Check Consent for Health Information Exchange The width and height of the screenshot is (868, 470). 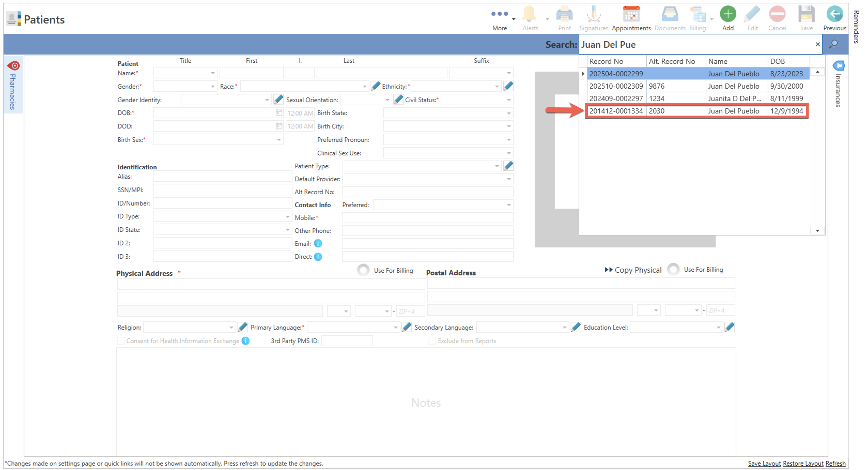[x=121, y=341]
